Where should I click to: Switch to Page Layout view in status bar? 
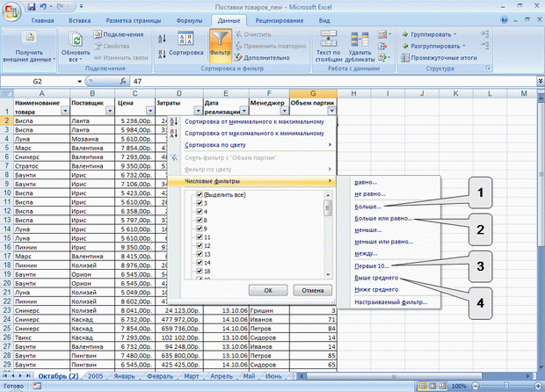[x=432, y=386]
